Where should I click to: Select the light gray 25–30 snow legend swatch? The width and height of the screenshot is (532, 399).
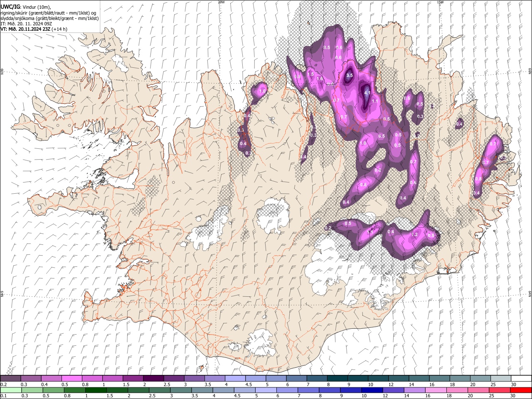[x=501, y=379]
